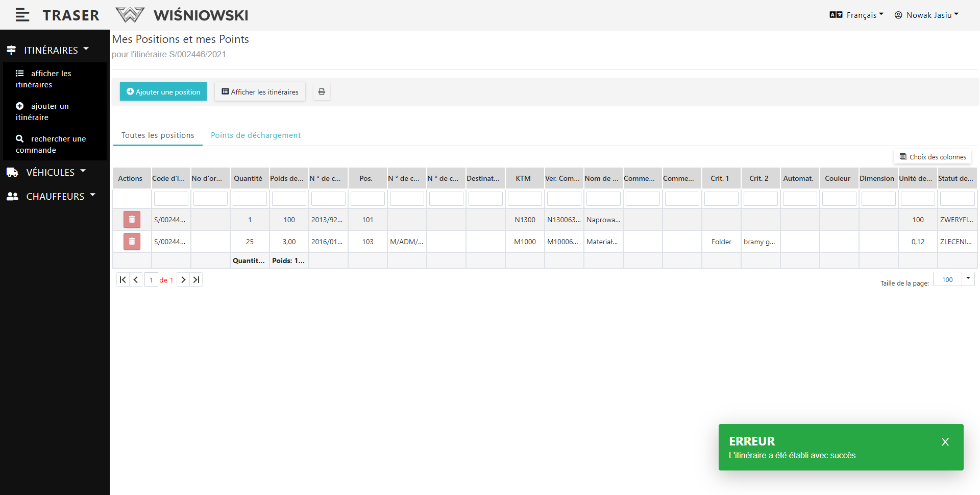
Task: Select the Toutes les positions tab
Action: tap(158, 135)
